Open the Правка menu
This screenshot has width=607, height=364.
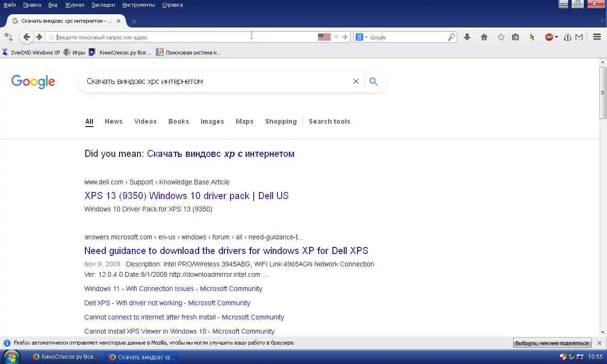click(x=32, y=5)
